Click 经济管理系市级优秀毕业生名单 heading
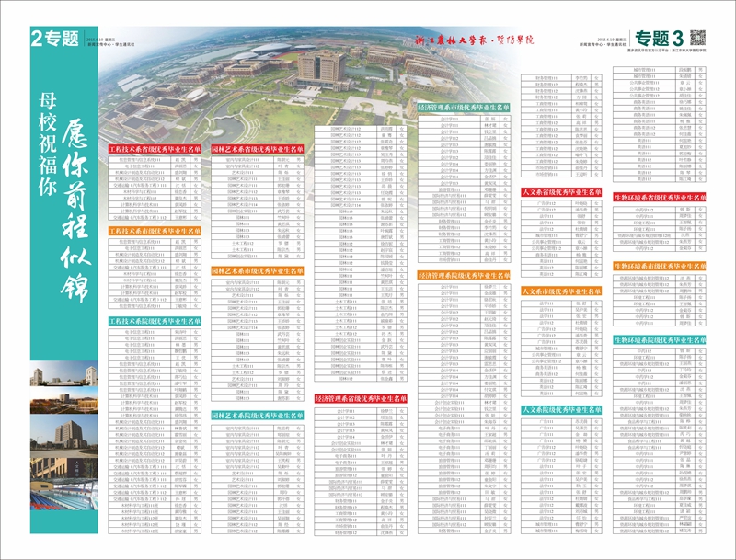Image resolution: width=736 pixels, height=560 pixels. tap(463, 107)
